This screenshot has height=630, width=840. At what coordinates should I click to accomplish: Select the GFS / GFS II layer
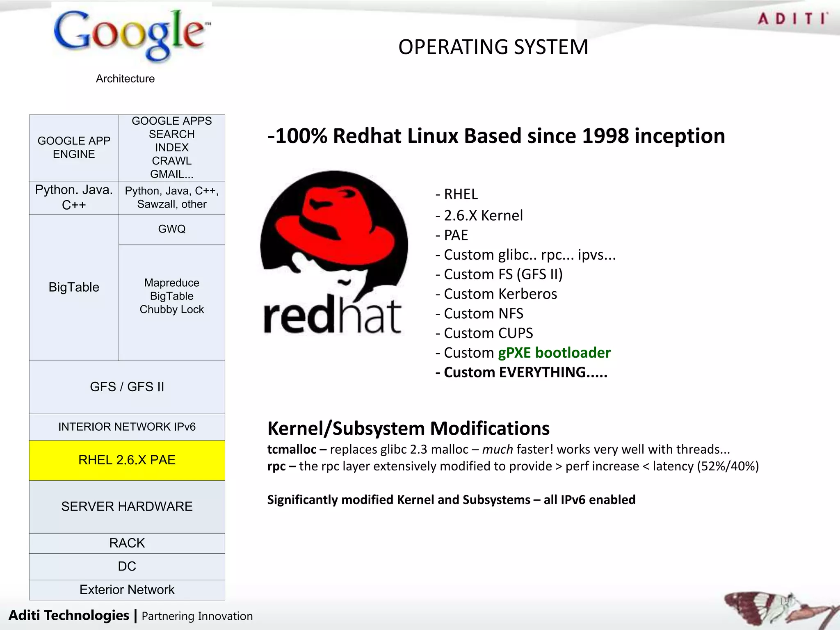tap(127, 387)
